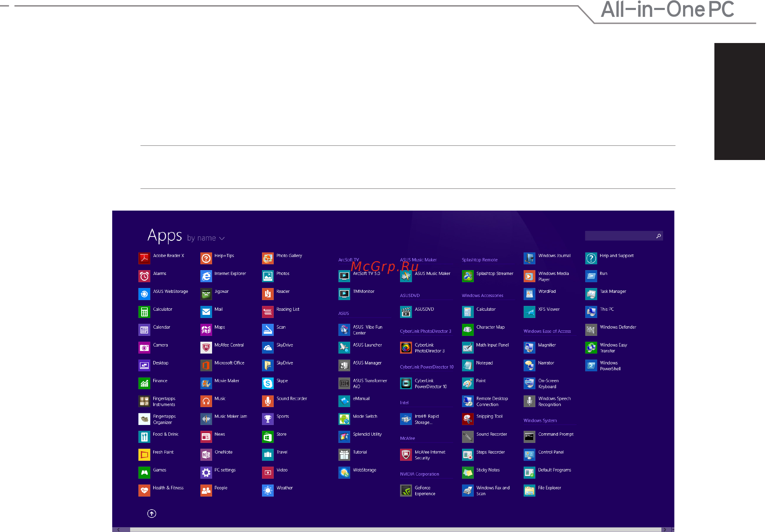
Task: Select the Splashtop Remote group header
Action: [x=479, y=260]
